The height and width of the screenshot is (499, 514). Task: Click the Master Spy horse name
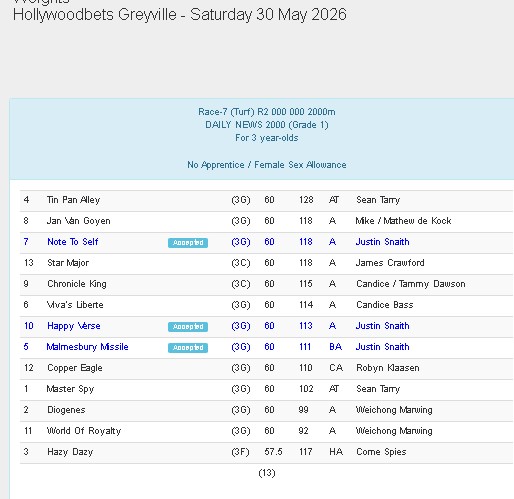pos(70,389)
